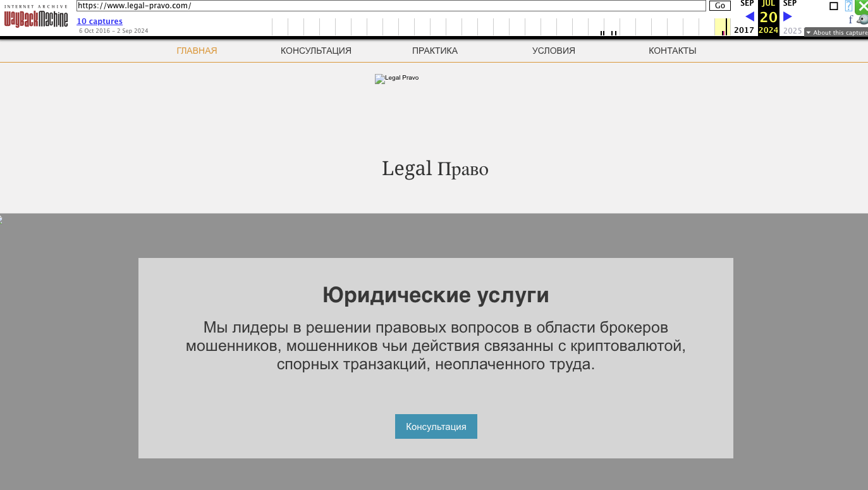Image resolution: width=868 pixels, height=490 pixels.
Task: Navigate to the ПРАКТИКА page
Action: [x=435, y=51]
